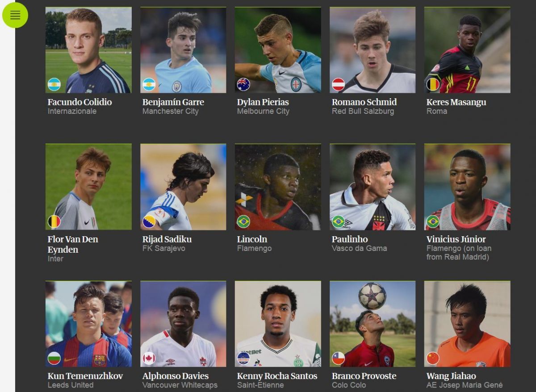Viewport: 536px width, 392px height.
Task: Click Argentina flag on Facundo Colidio photo
Action: (54, 84)
